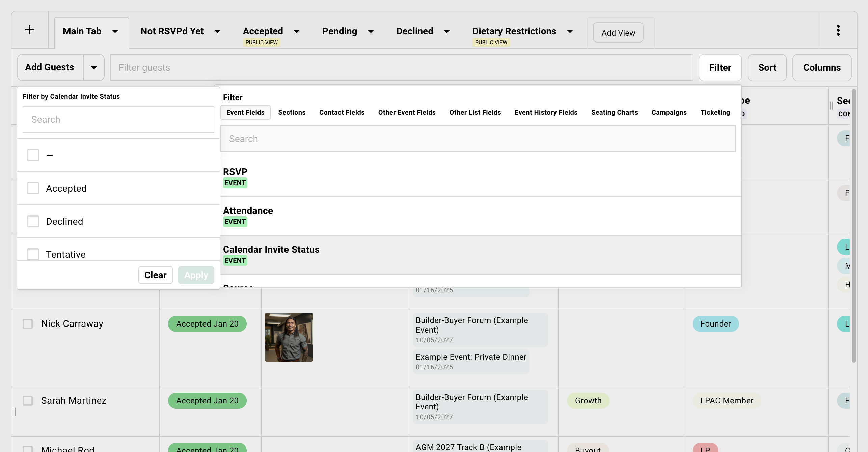The image size is (868, 452).
Task: Check the Tentative invite status filter option
Action: pyautogui.click(x=33, y=254)
